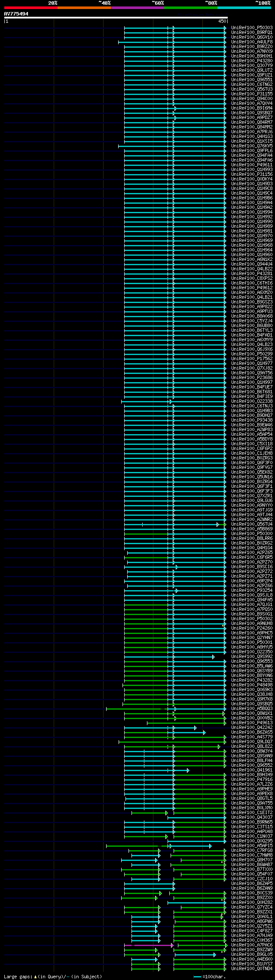Open entry UniRef100_P50302
Viewport: 275px width, 980px height.
click(252, 619)
